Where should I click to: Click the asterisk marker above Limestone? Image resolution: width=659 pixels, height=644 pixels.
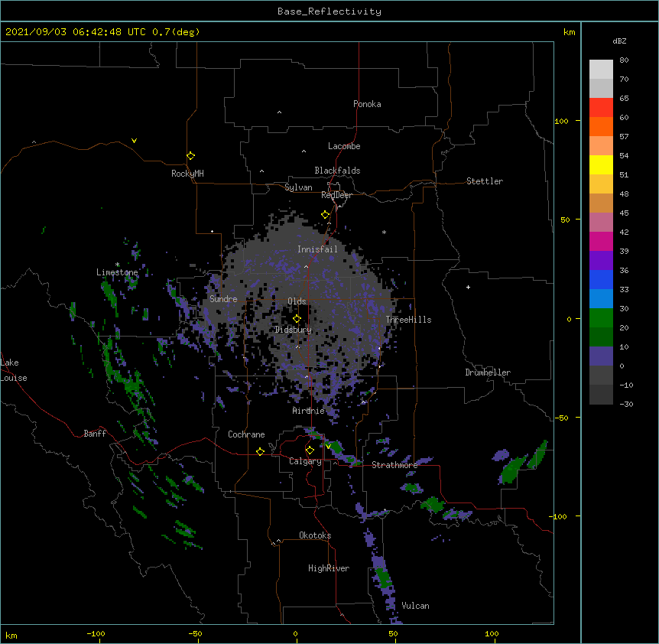tap(118, 265)
